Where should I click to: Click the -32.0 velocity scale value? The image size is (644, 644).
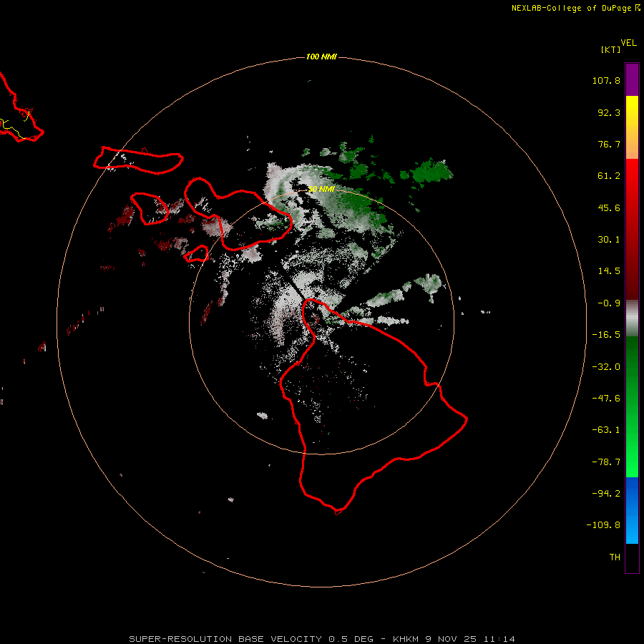[x=606, y=367]
